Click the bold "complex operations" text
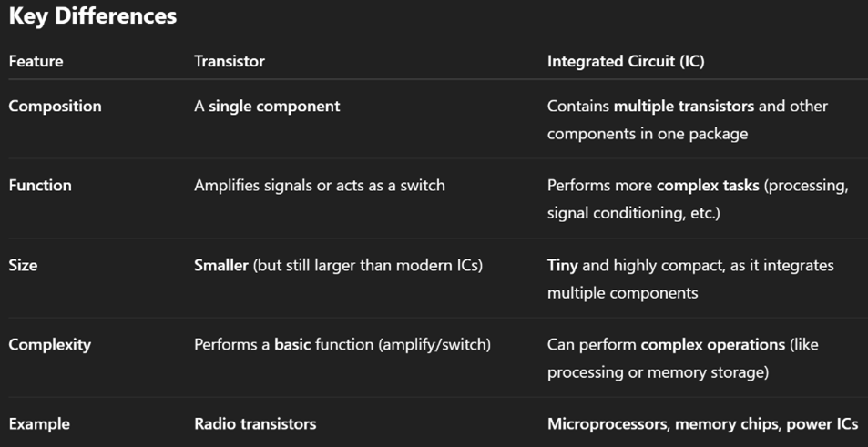The height and width of the screenshot is (447, 868). [x=712, y=345]
